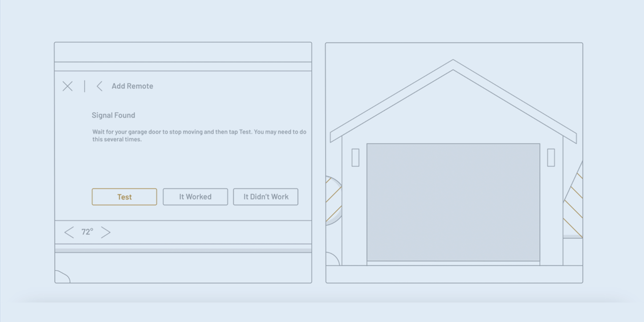The image size is (644, 322).
Task: Click the quarter-circle shape at garage's bottom-left
Action: [x=332, y=259]
